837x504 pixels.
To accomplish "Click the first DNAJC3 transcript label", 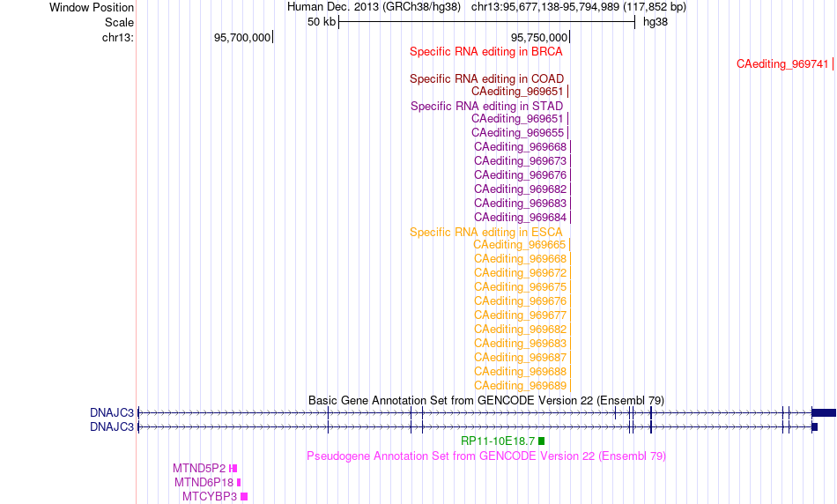I will (112, 412).
